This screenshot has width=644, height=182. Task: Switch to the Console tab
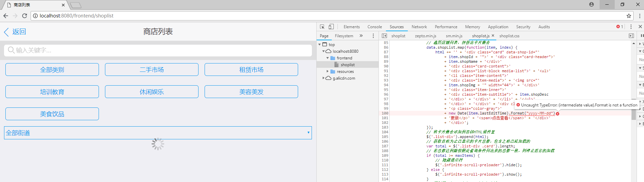click(374, 27)
